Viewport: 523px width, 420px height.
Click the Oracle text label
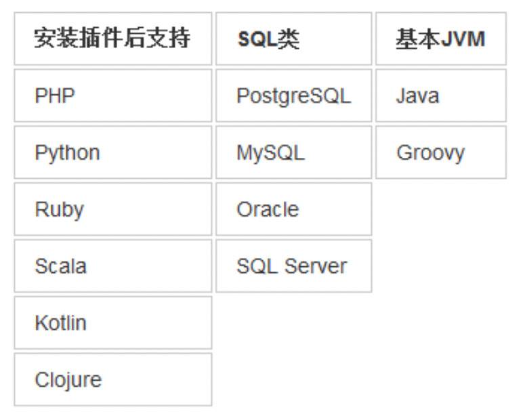click(x=268, y=209)
